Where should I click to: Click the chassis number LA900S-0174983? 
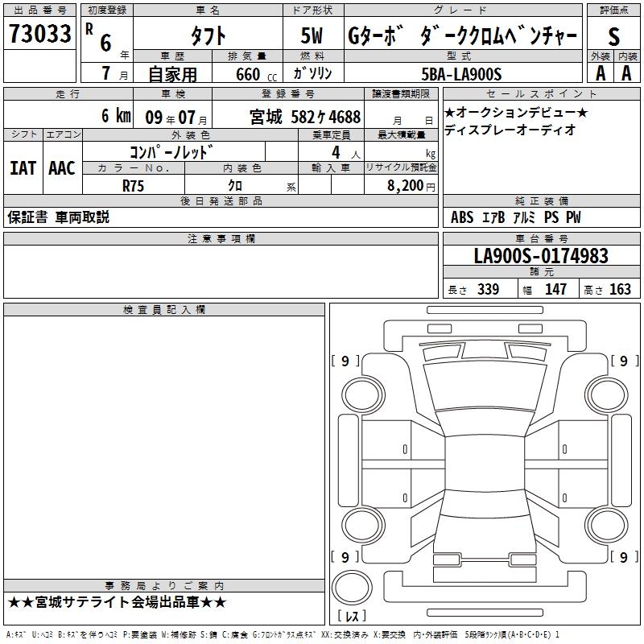pos(540,257)
